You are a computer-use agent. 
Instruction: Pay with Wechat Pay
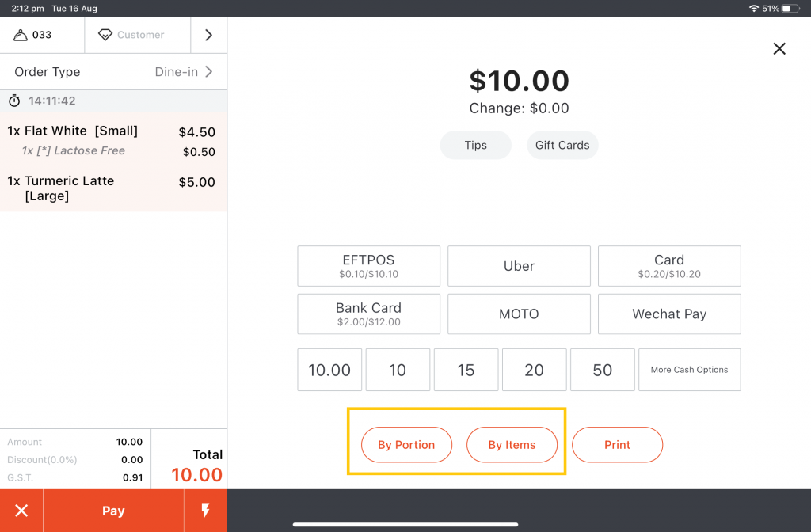pyautogui.click(x=669, y=314)
